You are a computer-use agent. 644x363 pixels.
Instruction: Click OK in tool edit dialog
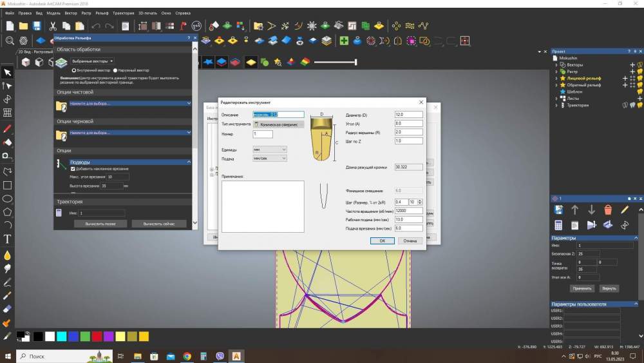tap(382, 240)
